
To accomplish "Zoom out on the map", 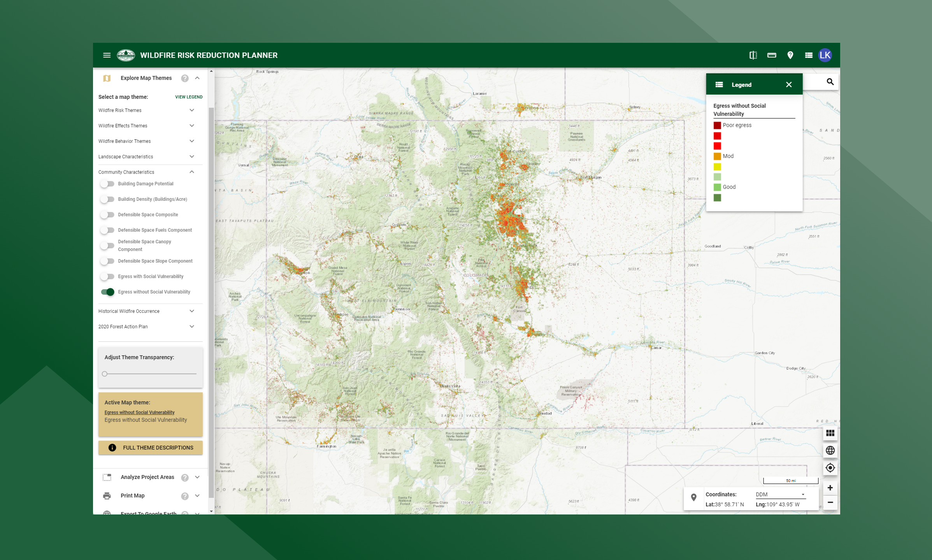I will 830,502.
